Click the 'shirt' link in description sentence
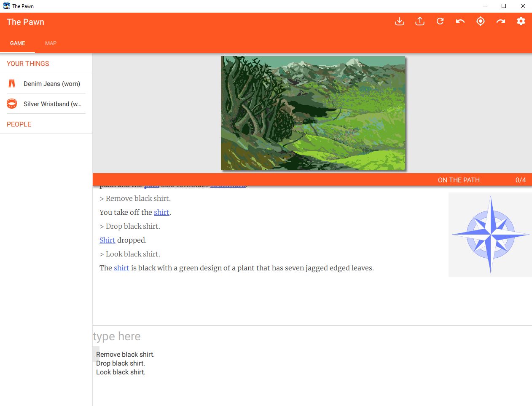The width and height of the screenshot is (532, 406). coord(121,268)
